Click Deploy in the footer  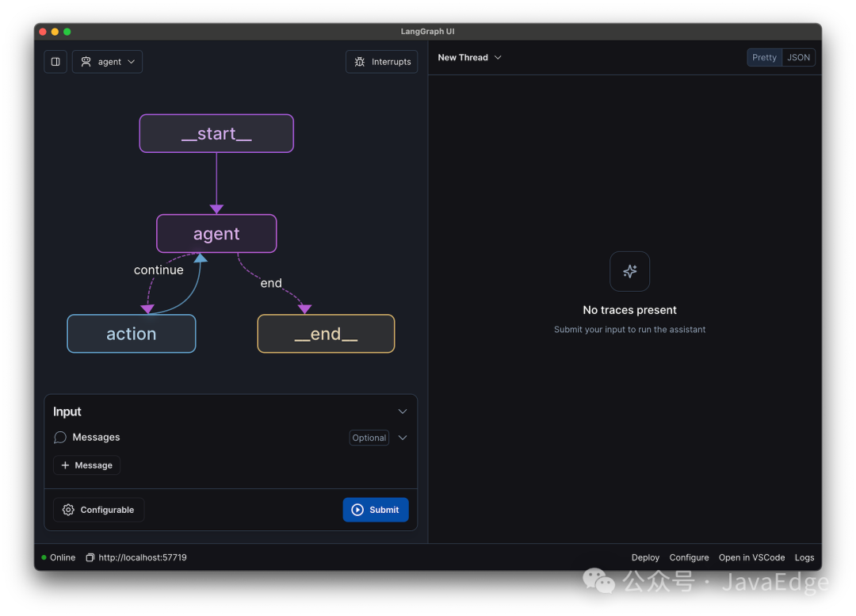pyautogui.click(x=645, y=557)
